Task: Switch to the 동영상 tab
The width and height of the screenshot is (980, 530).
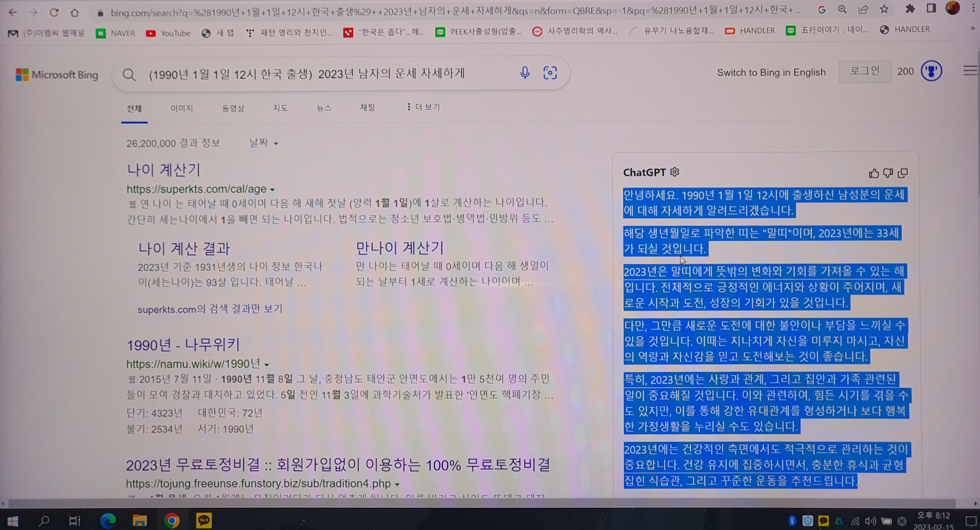Action: pyautogui.click(x=233, y=108)
